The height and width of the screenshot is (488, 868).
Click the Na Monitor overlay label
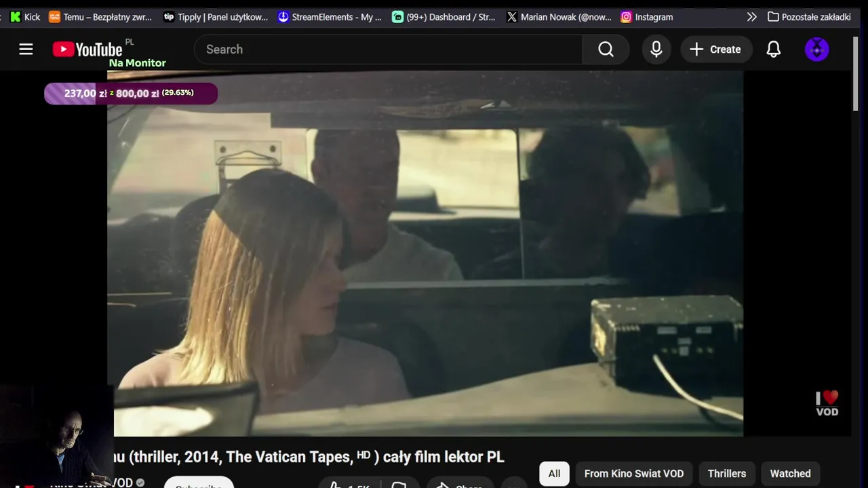coord(138,63)
